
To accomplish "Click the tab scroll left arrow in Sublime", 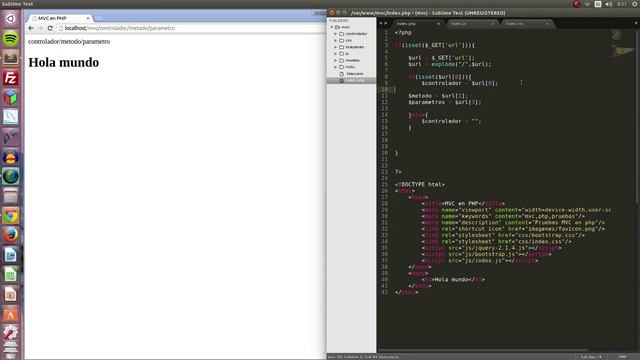I will click(381, 23).
